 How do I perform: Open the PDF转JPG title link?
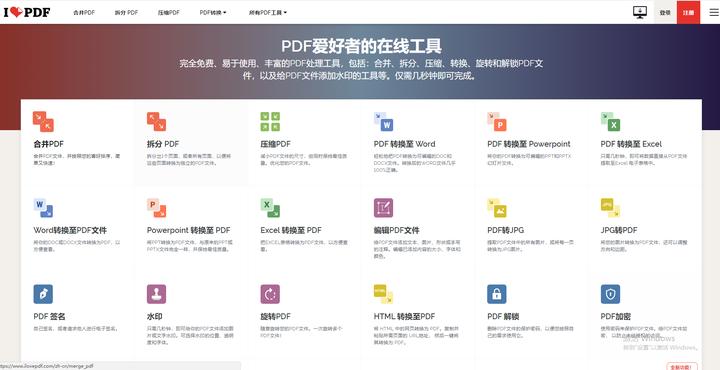[506, 230]
